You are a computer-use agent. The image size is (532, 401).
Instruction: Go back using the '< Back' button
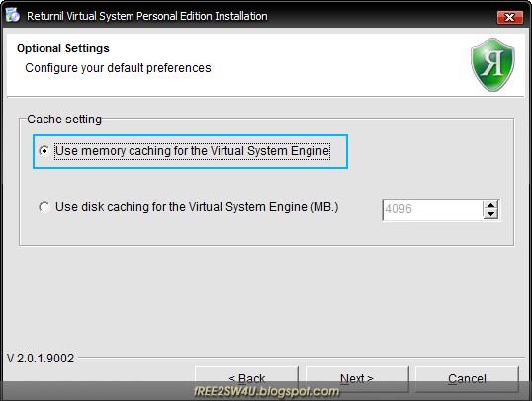click(x=246, y=378)
